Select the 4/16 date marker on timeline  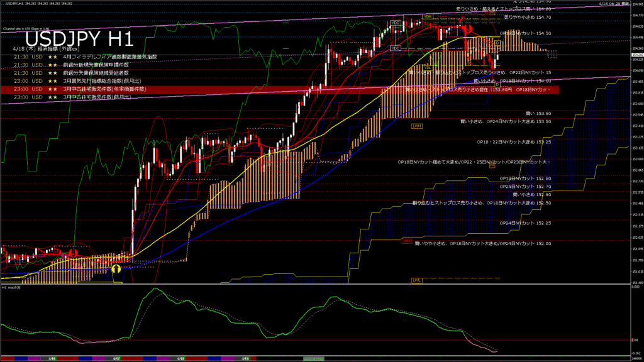coord(53,358)
